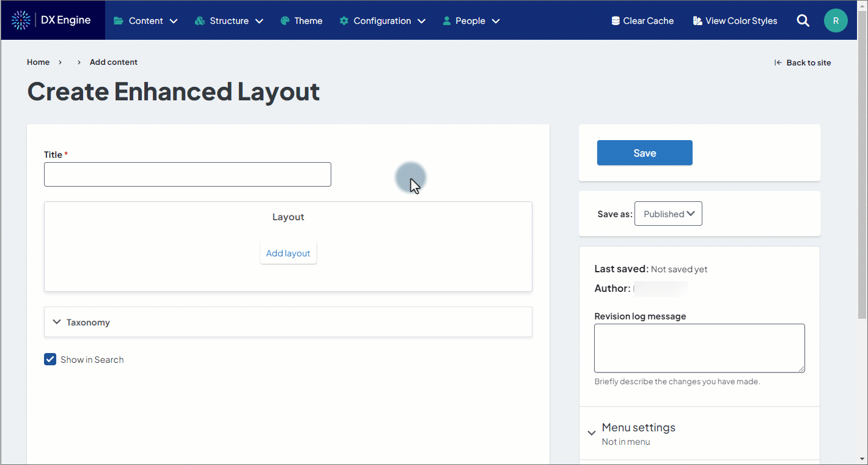868x465 pixels.
Task: Click the View Color Styles icon
Action: [x=697, y=21]
